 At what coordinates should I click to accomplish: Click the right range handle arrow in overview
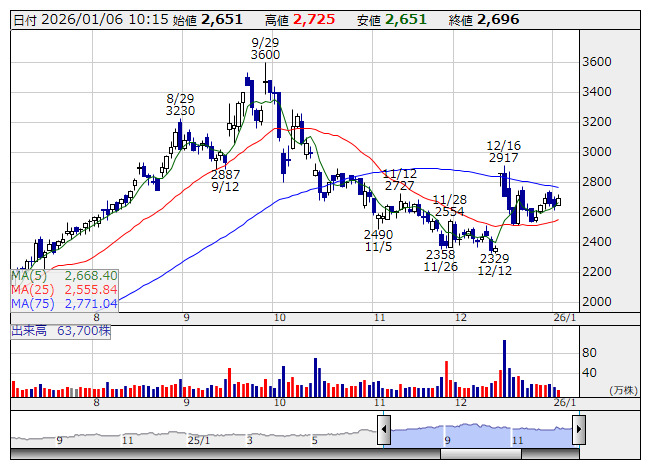(x=579, y=430)
